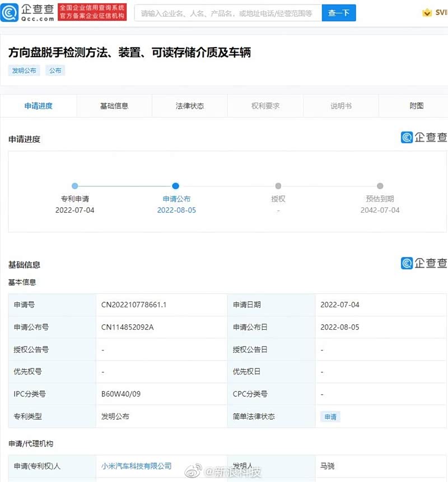Click the 授权 progress dot
The height and width of the screenshot is (482, 448).
[278, 186]
